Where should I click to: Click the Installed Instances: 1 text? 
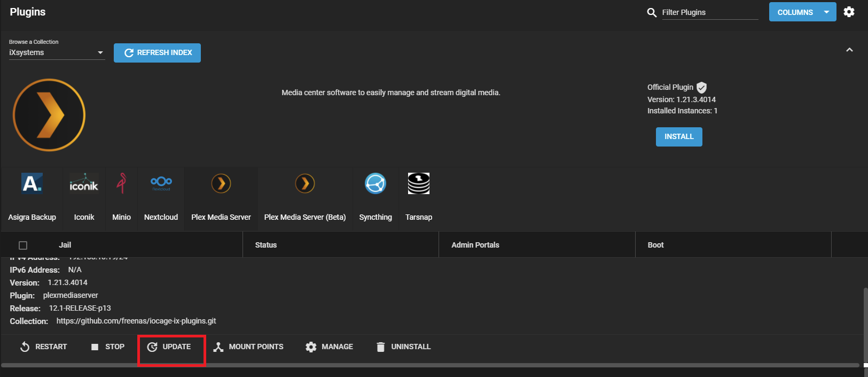(x=682, y=111)
